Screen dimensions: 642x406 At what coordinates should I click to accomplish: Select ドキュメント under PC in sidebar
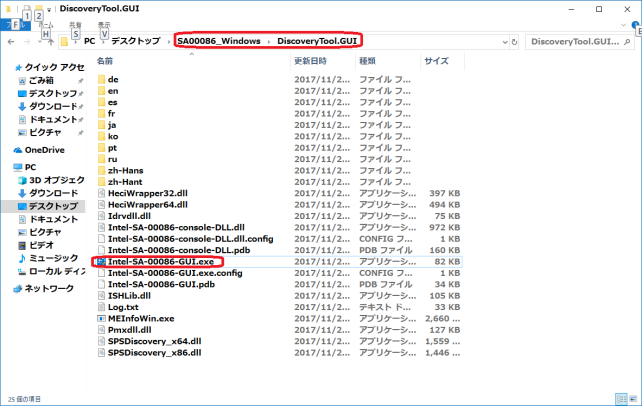pyautogui.click(x=54, y=219)
